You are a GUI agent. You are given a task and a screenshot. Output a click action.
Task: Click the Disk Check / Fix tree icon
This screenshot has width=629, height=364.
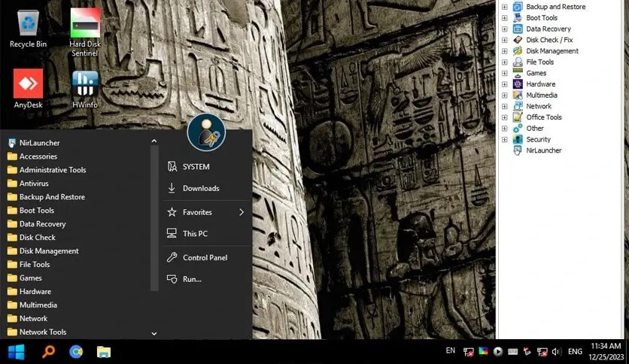(518, 40)
